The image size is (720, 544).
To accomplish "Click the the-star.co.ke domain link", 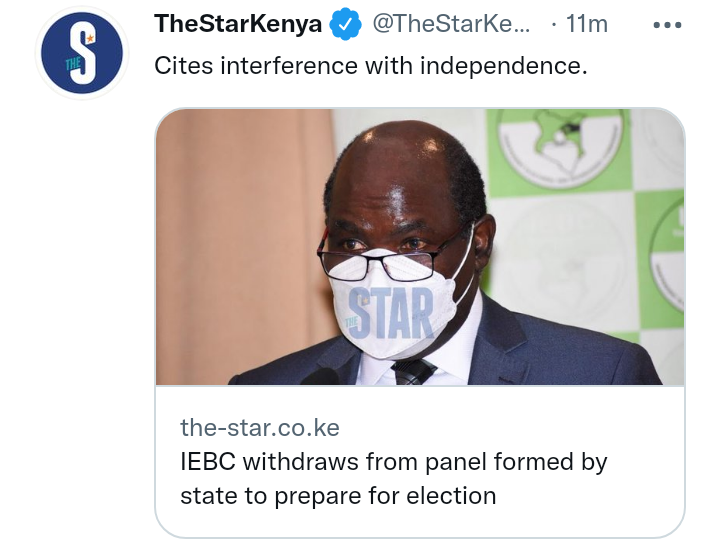I will tap(260, 428).
